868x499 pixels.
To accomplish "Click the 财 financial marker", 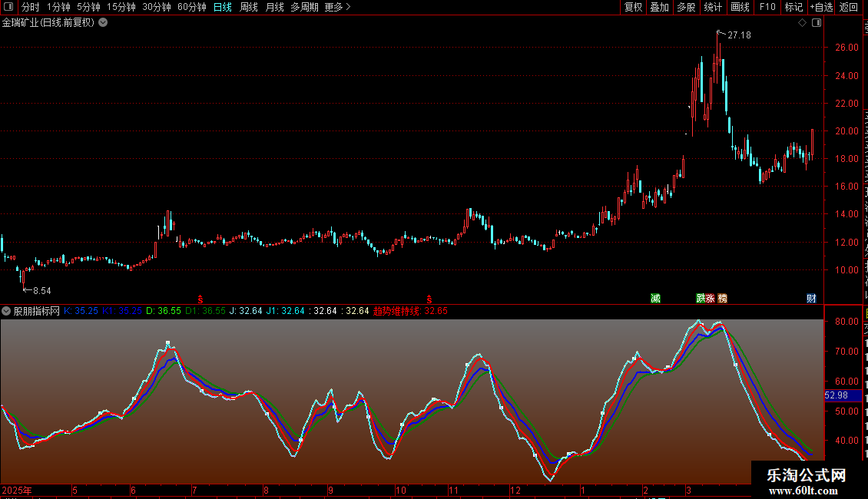I will point(811,298).
